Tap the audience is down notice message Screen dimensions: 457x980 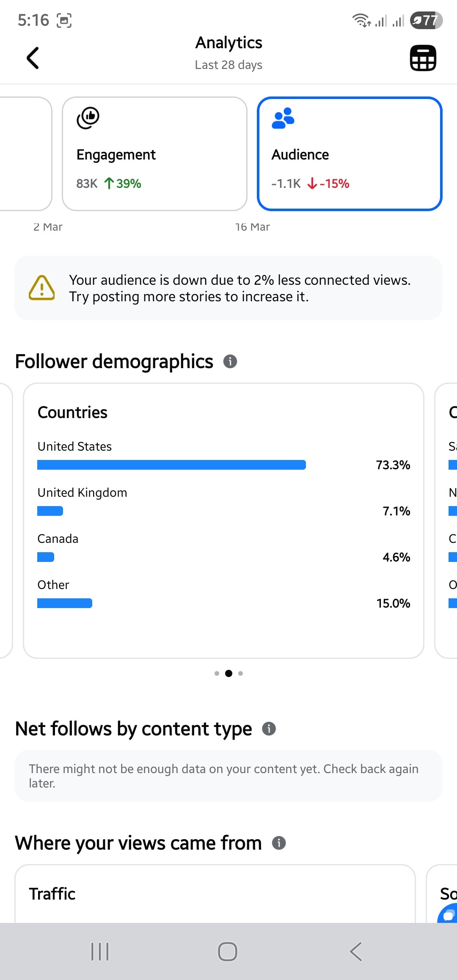point(240,288)
